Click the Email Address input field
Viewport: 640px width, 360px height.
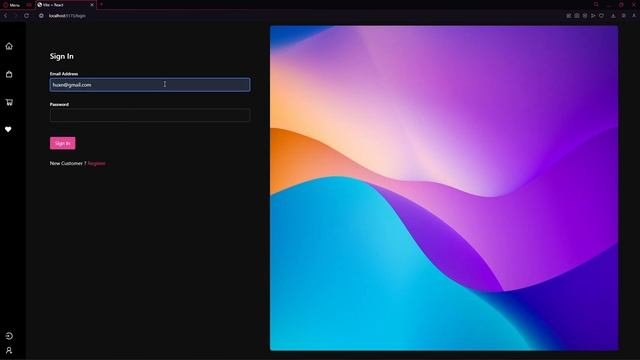tap(150, 84)
